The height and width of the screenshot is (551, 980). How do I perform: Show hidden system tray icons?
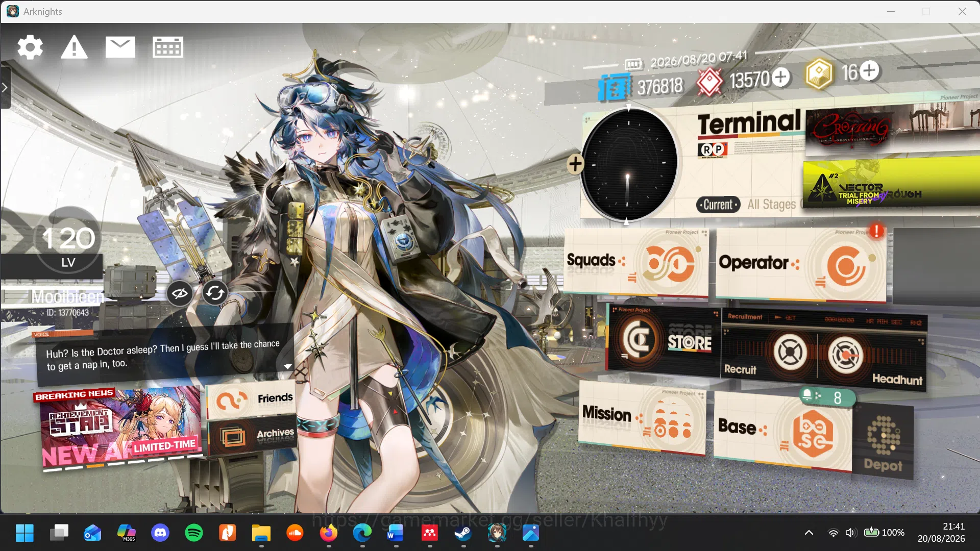tap(809, 533)
